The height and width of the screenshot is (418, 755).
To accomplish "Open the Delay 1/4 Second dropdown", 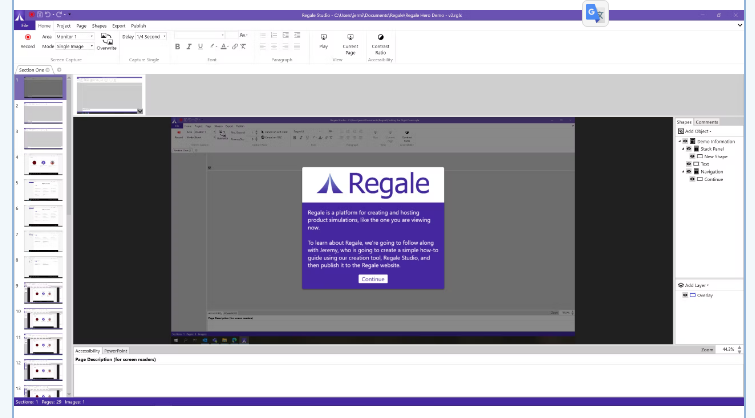I will 151,37.
